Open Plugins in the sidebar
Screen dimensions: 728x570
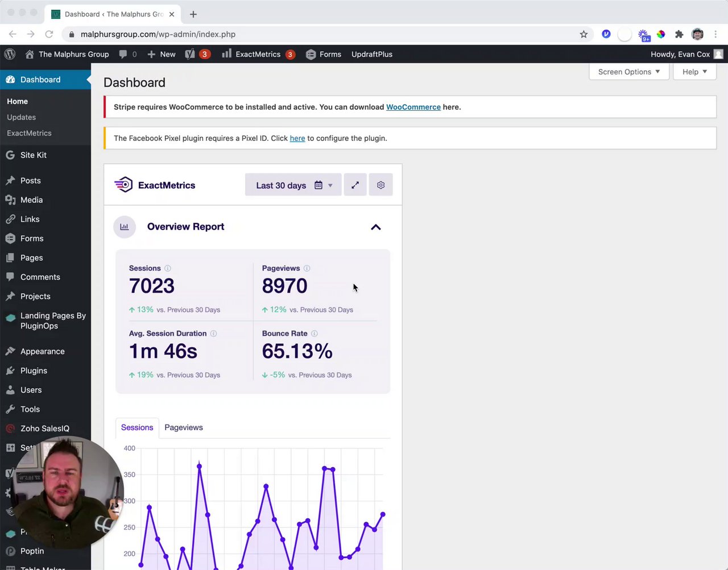coord(45,371)
